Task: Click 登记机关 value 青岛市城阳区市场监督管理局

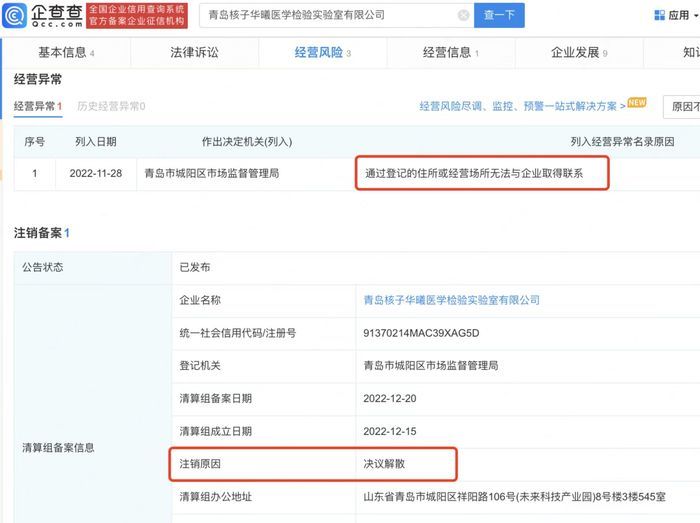Action: [430, 365]
